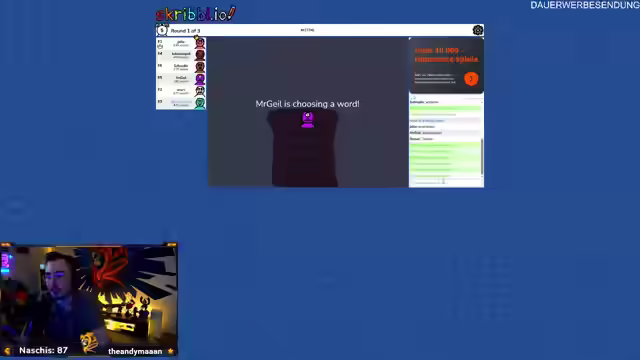Click the orange round button in ad

coord(471,79)
